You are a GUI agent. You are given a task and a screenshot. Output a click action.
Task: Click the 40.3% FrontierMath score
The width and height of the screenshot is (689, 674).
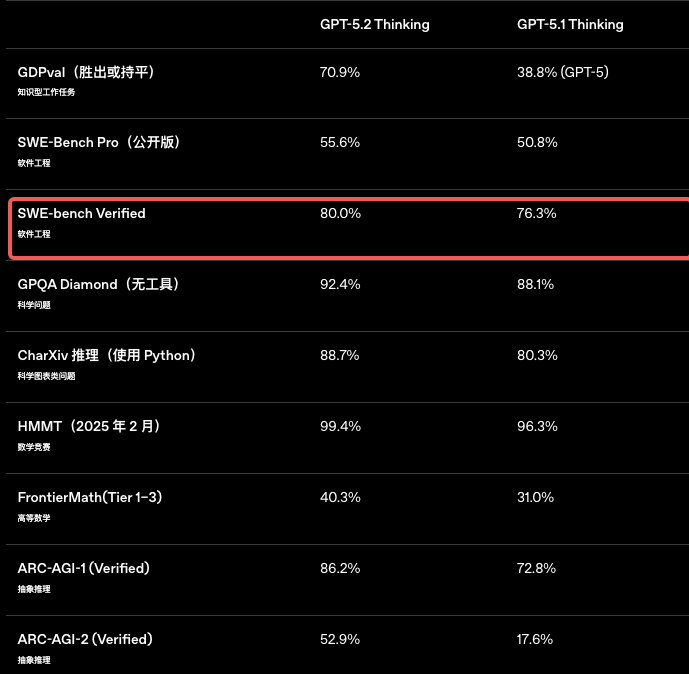click(x=340, y=497)
